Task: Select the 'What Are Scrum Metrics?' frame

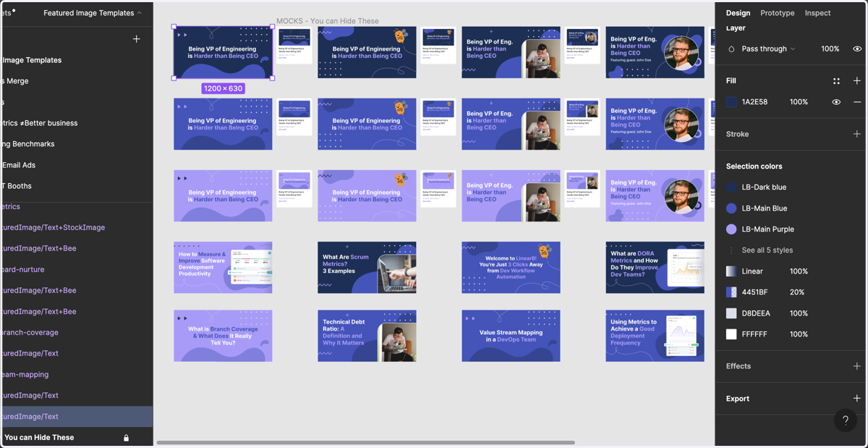Action: [x=367, y=268]
